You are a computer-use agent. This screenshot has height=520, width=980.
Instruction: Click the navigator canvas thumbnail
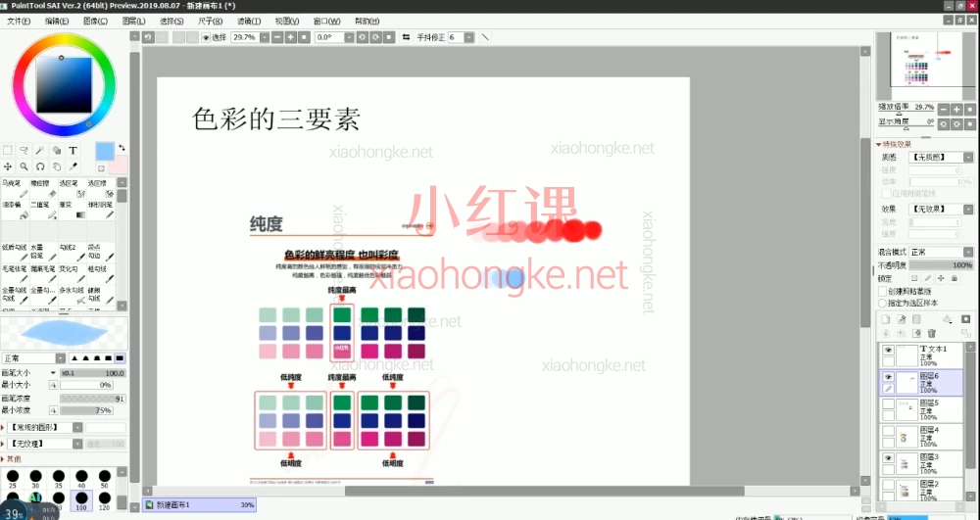pyautogui.click(x=924, y=66)
